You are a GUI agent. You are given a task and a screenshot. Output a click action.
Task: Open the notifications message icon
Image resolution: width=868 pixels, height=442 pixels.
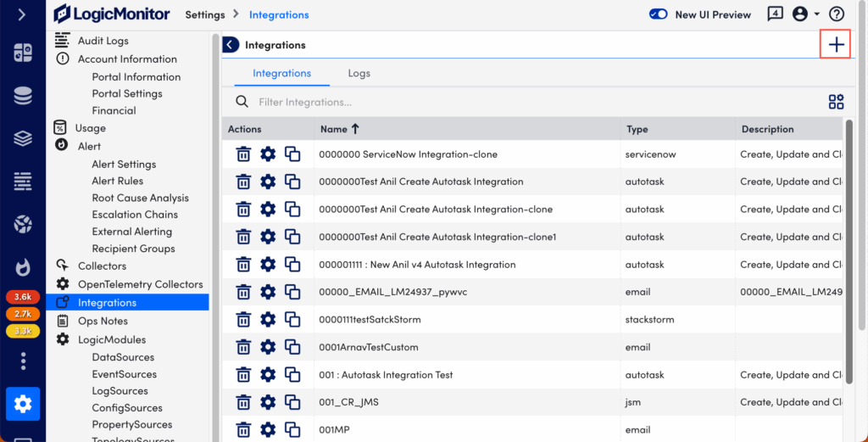coord(775,14)
